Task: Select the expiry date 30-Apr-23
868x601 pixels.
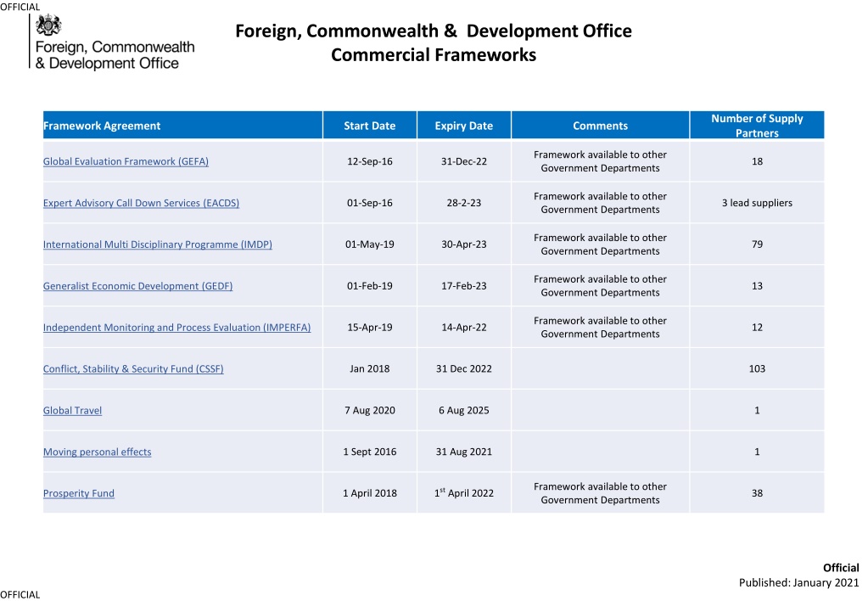Action: [464, 244]
